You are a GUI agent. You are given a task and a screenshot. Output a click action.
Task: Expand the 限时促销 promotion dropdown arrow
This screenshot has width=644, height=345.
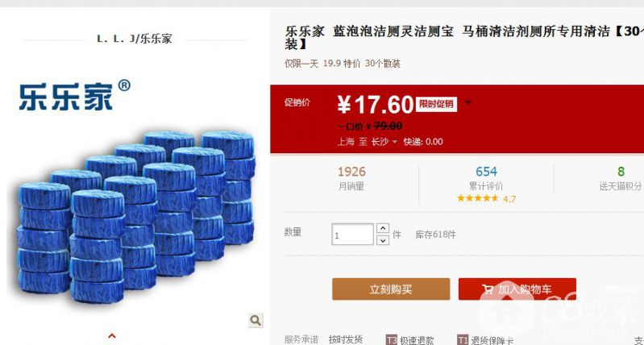(467, 102)
